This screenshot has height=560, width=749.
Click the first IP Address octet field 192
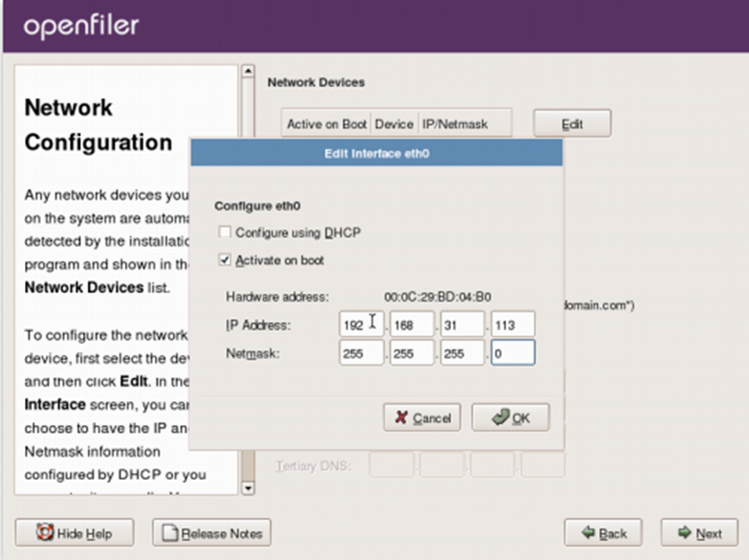tap(361, 325)
